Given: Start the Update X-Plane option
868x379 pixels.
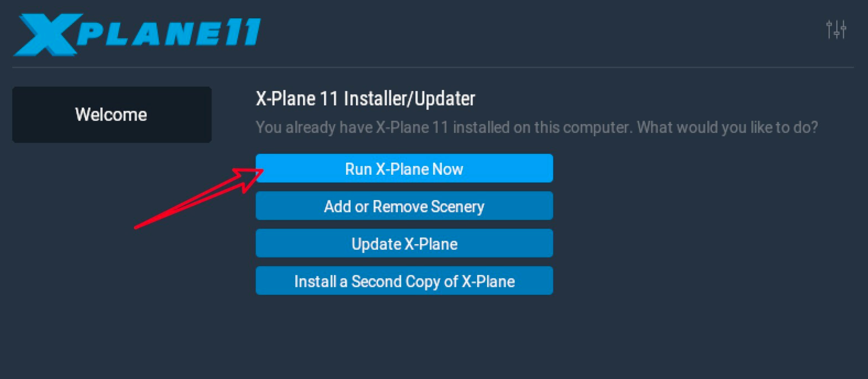Looking at the screenshot, I should pos(404,243).
